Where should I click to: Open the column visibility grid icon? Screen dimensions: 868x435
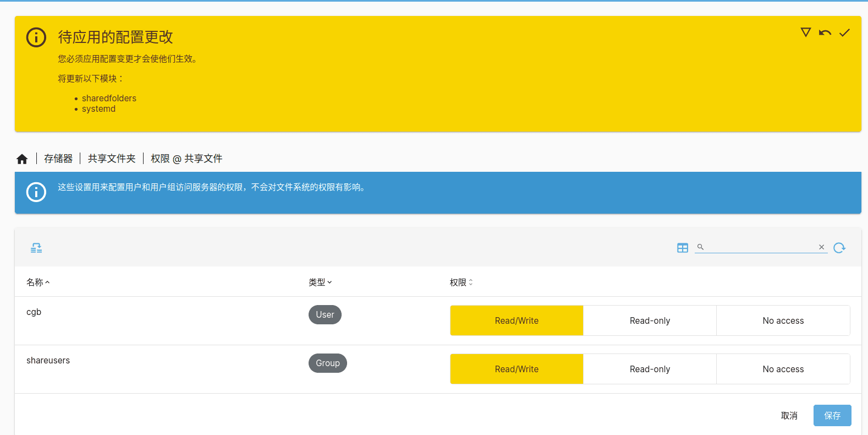[x=682, y=248]
